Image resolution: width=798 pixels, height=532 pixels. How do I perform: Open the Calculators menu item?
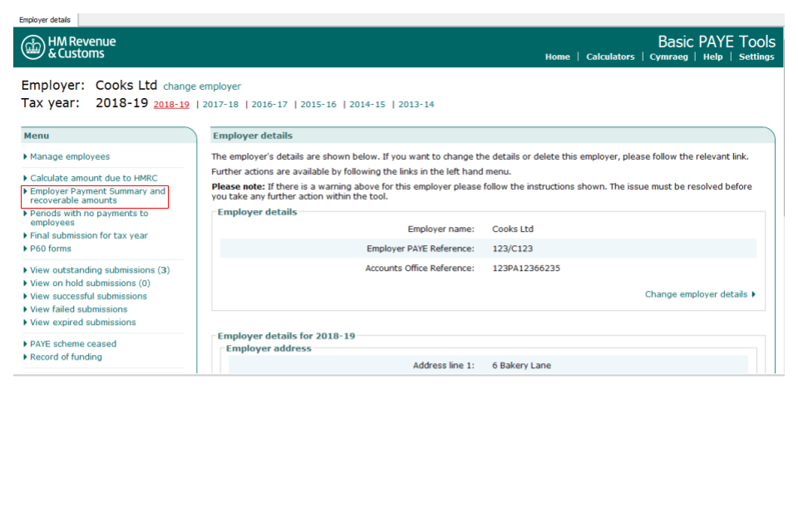coord(610,57)
